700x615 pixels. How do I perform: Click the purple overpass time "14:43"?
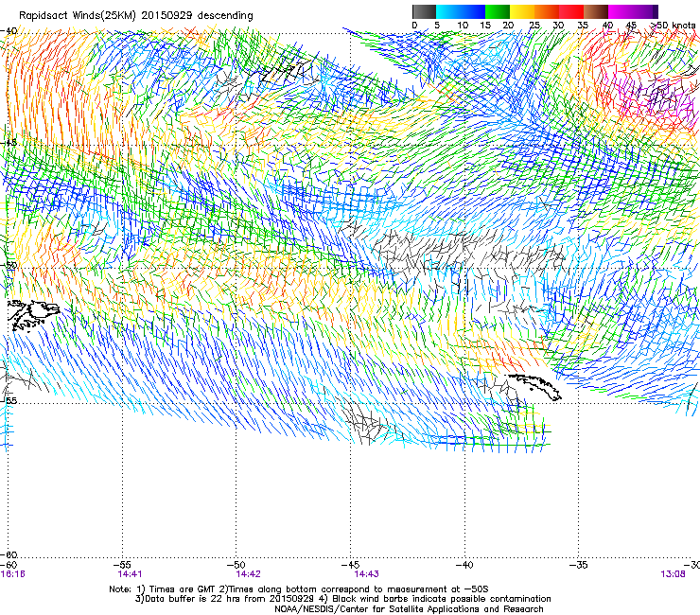coord(366,574)
